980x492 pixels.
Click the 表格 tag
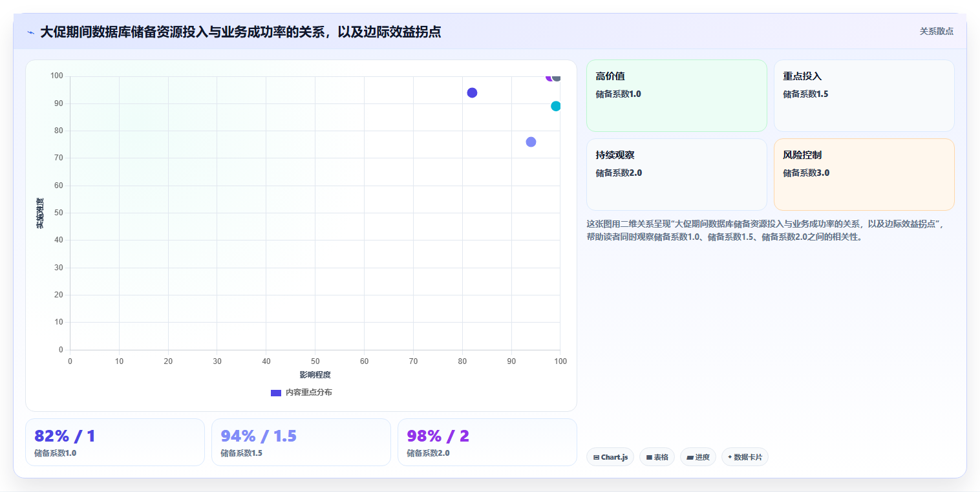pos(657,457)
